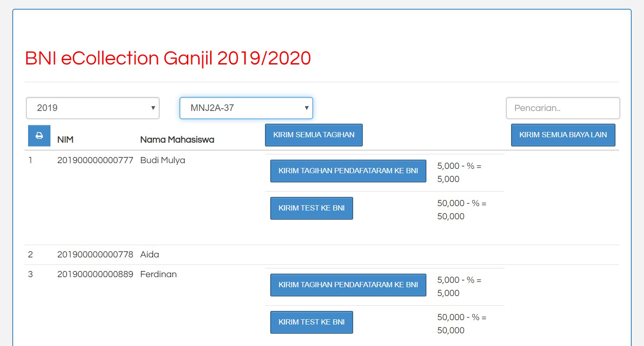Click the printer icon button

39,136
